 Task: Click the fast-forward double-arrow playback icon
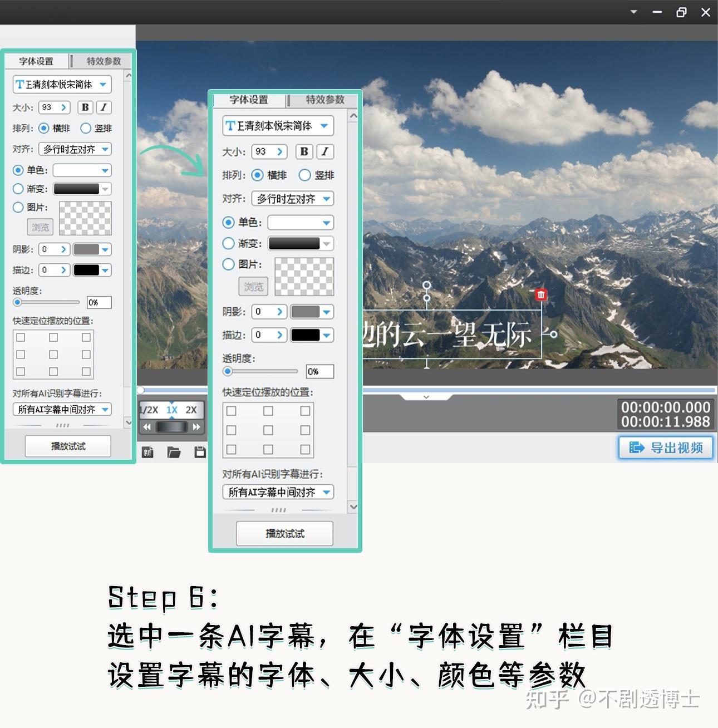click(196, 427)
